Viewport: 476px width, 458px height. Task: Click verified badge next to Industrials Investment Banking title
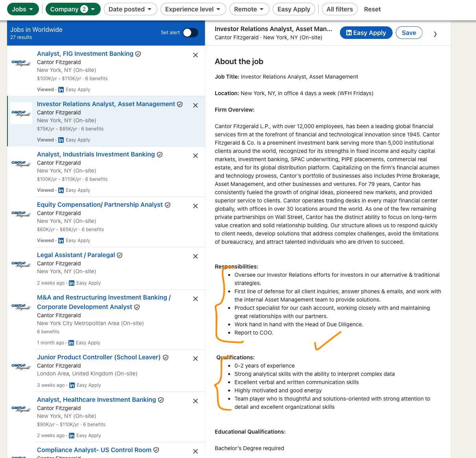[160, 155]
